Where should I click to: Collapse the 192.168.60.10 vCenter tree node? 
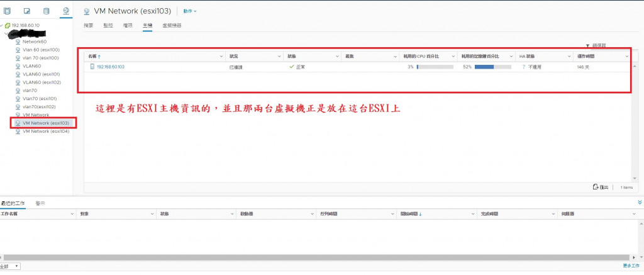pyautogui.click(x=3, y=25)
